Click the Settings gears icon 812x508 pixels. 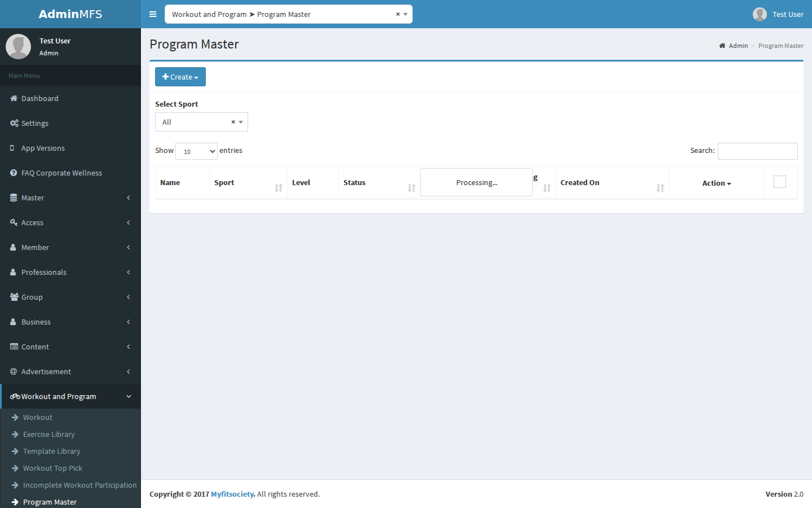[x=14, y=123]
